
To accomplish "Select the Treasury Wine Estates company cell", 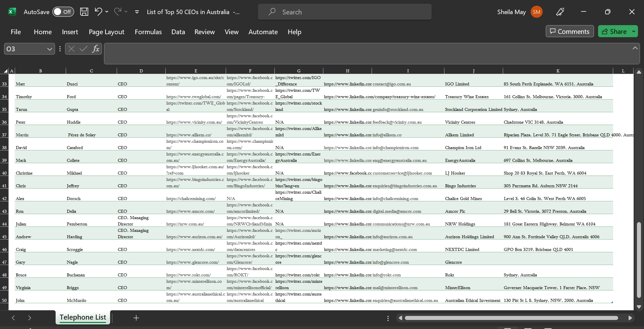I will point(474,94).
